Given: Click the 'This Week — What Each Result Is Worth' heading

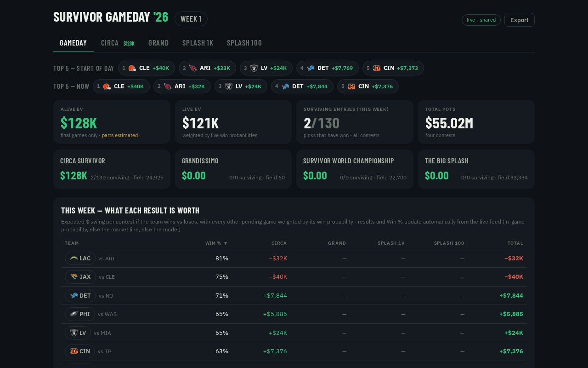Looking at the screenshot, I should (x=130, y=210).
